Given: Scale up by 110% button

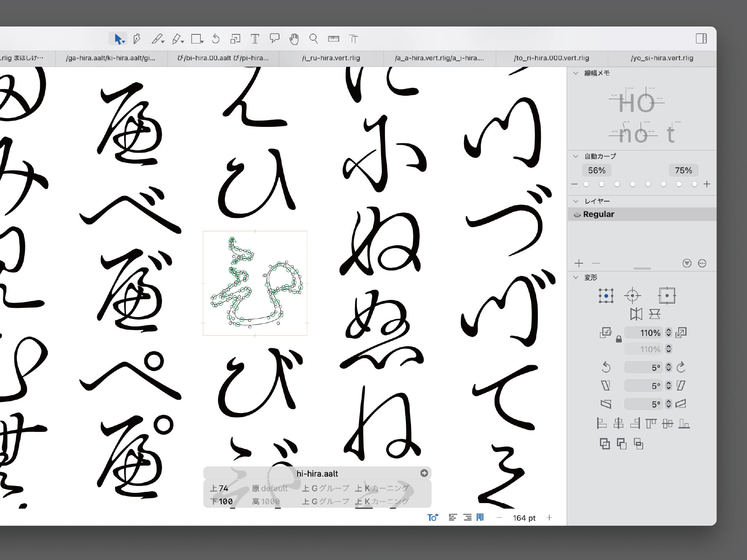Looking at the screenshot, I should (681, 333).
